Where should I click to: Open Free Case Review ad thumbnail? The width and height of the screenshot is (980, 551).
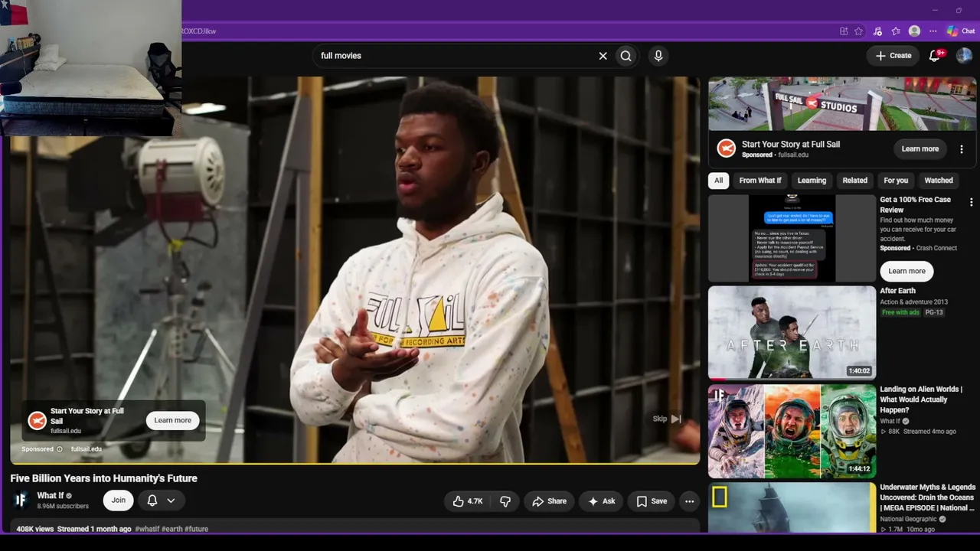pos(792,238)
